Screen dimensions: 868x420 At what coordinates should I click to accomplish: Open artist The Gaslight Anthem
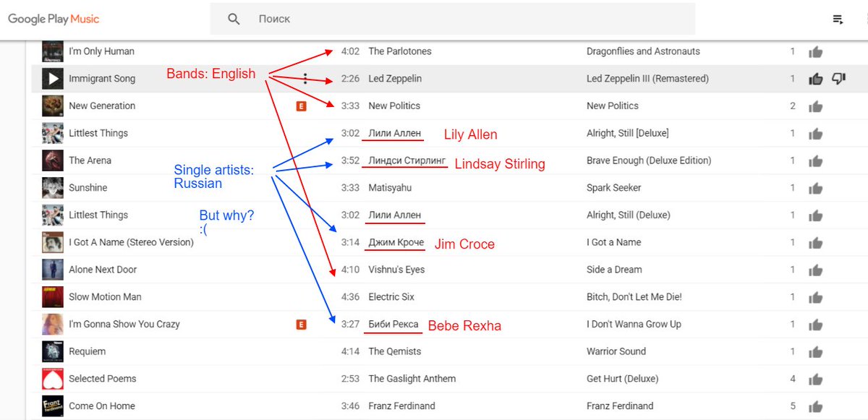click(412, 379)
